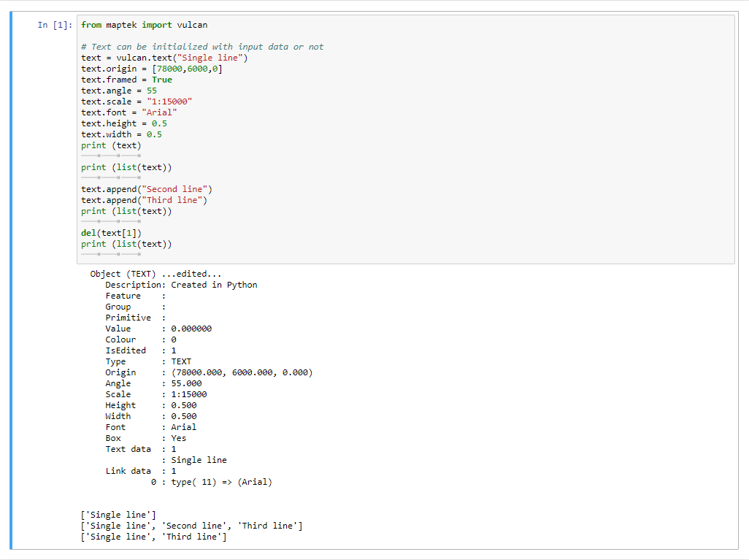Click the IsEdited : 1 output row

point(141,350)
